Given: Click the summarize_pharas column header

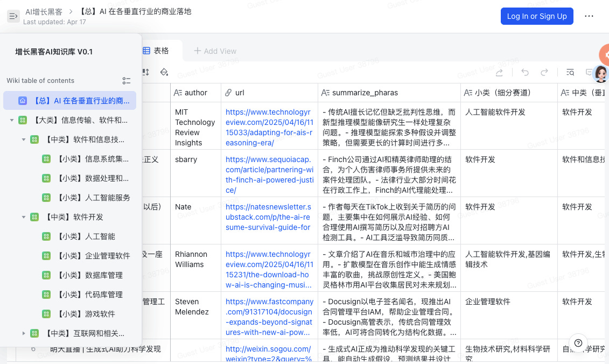Looking at the screenshot, I should [389, 93].
